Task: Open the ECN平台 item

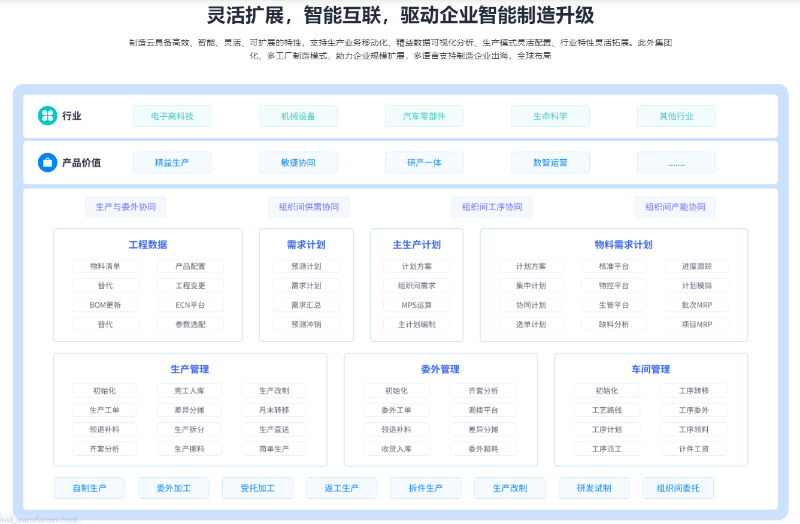Action: pyautogui.click(x=190, y=305)
